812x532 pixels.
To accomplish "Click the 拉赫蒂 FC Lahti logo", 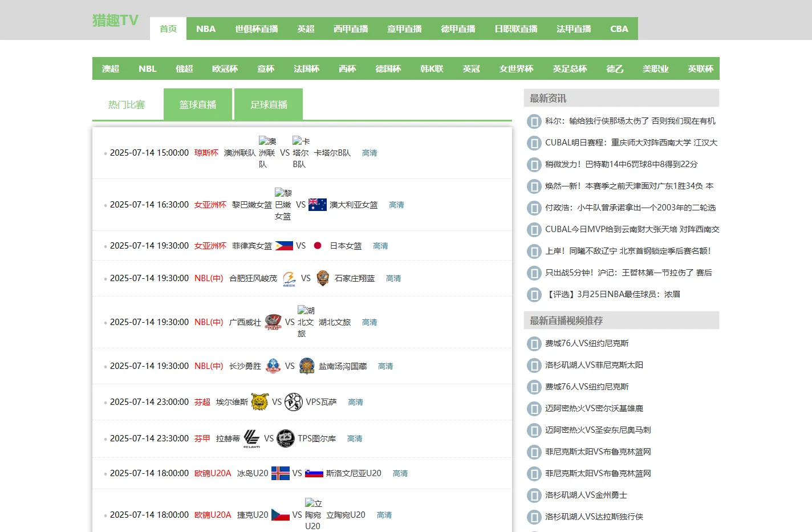I will click(252, 438).
